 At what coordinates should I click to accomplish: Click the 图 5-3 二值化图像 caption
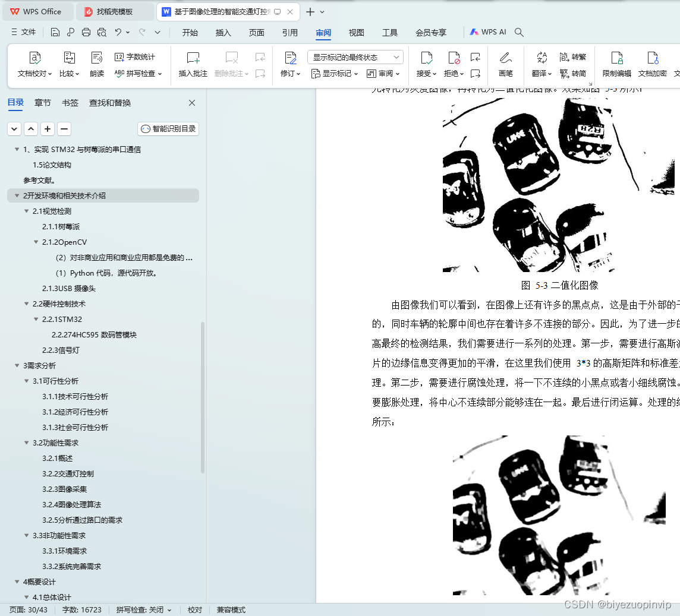coord(559,285)
